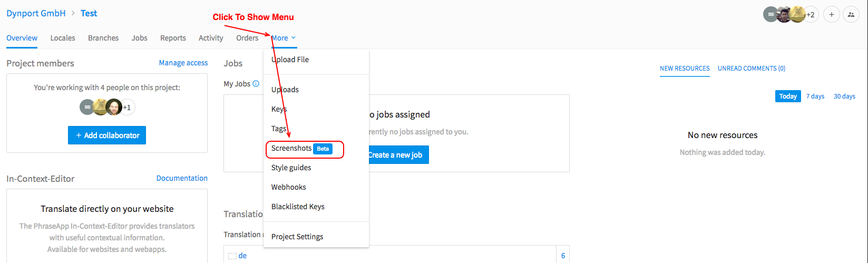868x263 pixels.
Task: Click the de locale flag icon
Action: 232,256
